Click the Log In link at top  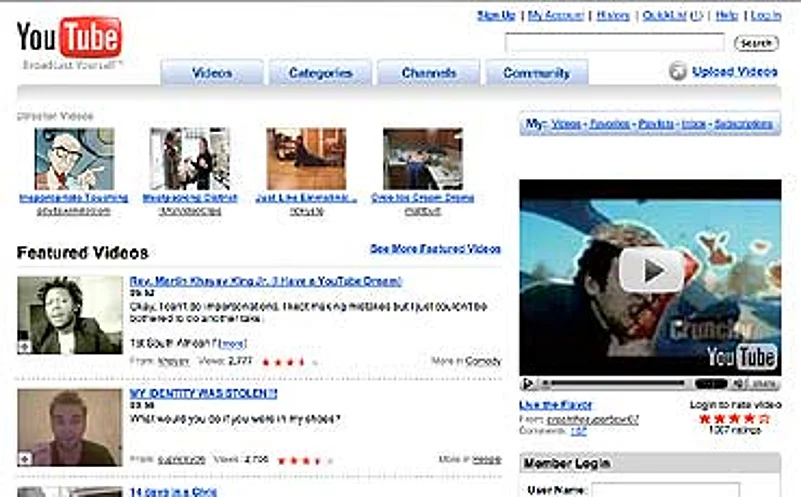766,16
